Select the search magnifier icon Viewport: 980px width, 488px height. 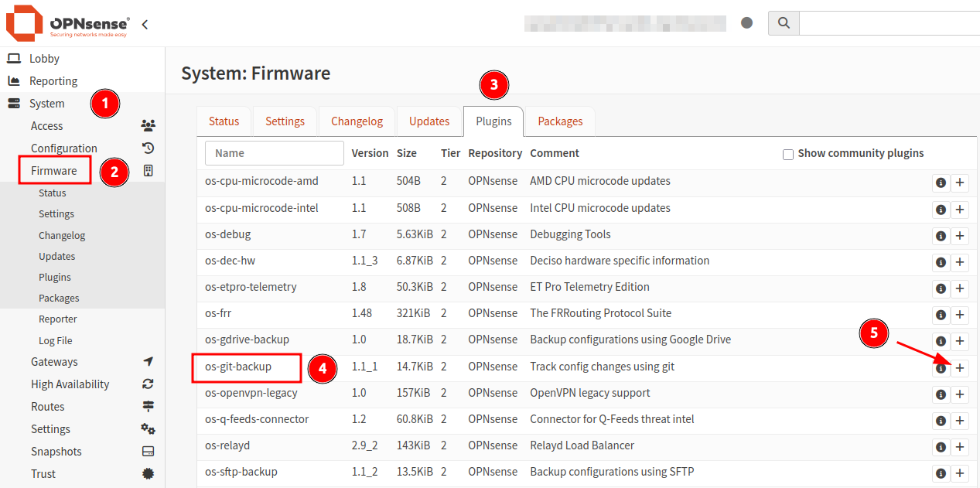click(783, 22)
